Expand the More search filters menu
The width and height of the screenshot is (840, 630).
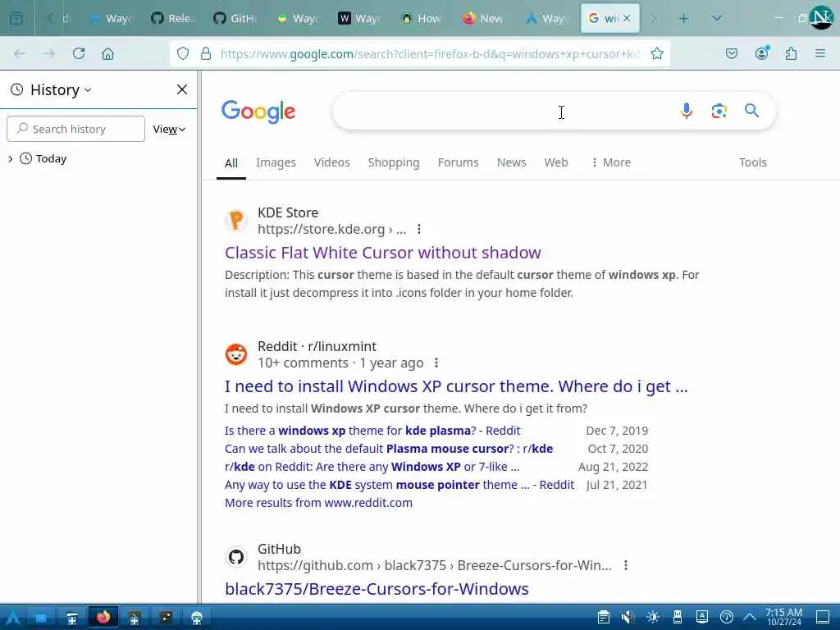pos(610,162)
